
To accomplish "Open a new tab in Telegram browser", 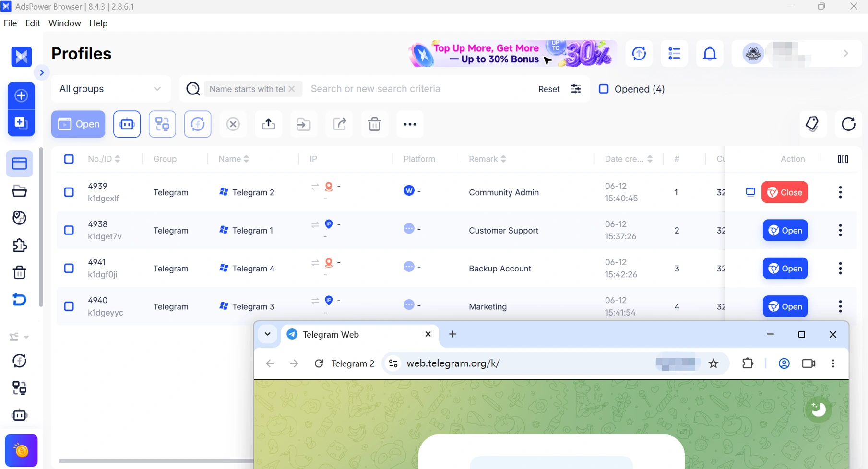I will pyautogui.click(x=452, y=334).
